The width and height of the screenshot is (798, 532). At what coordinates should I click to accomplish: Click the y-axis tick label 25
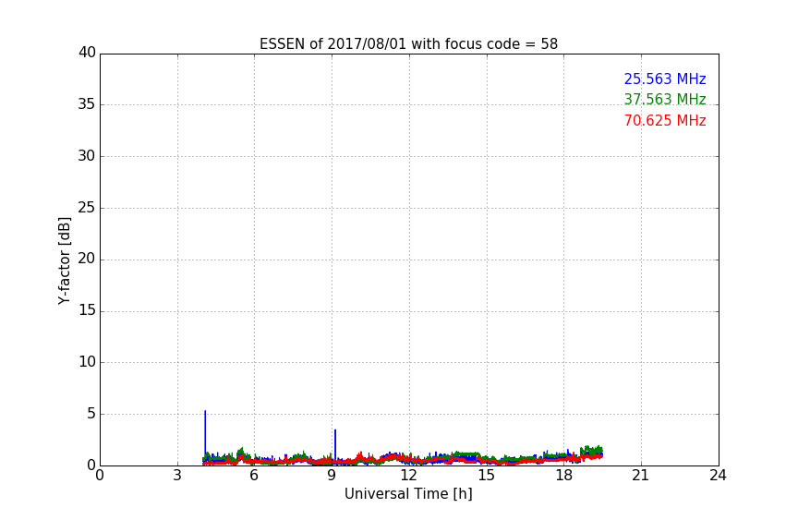pos(87,207)
